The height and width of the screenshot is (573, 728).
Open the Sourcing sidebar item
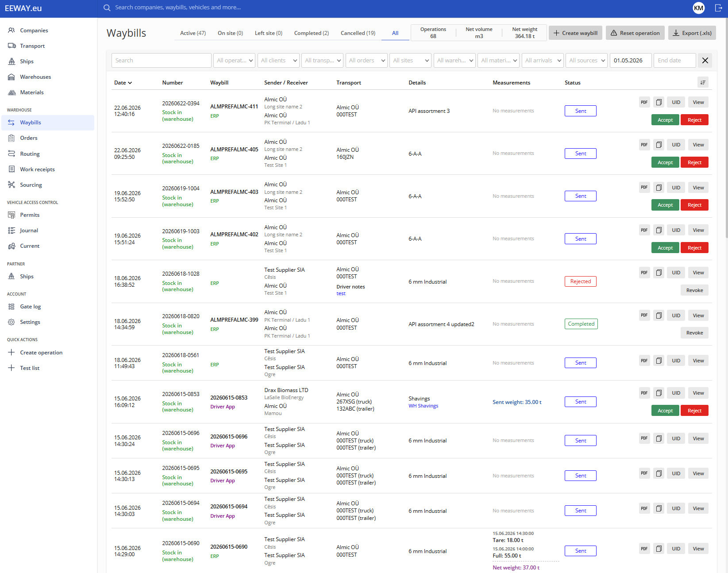pos(31,185)
